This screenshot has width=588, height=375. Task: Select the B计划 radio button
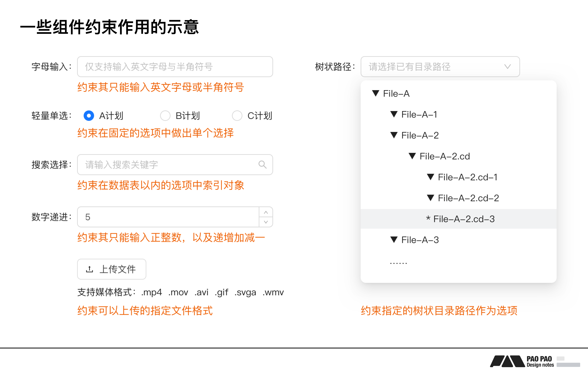pyautogui.click(x=165, y=115)
